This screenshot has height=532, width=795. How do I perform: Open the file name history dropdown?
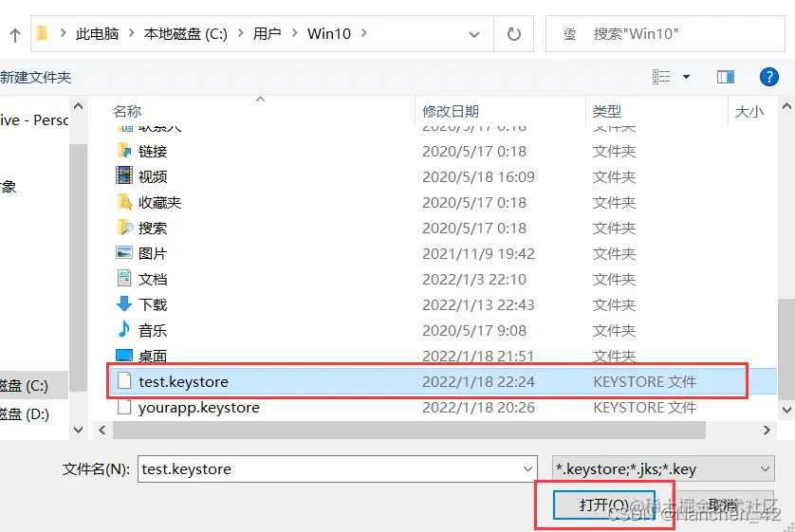(527, 468)
